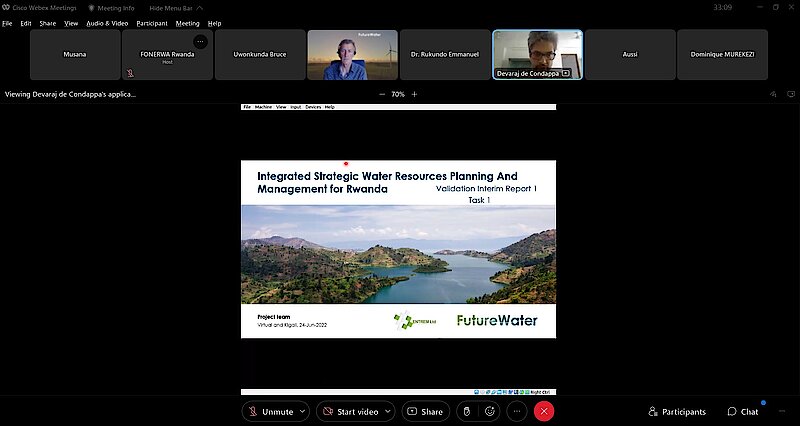
Task: Zoom in shared content with plus button
Action: click(415, 94)
